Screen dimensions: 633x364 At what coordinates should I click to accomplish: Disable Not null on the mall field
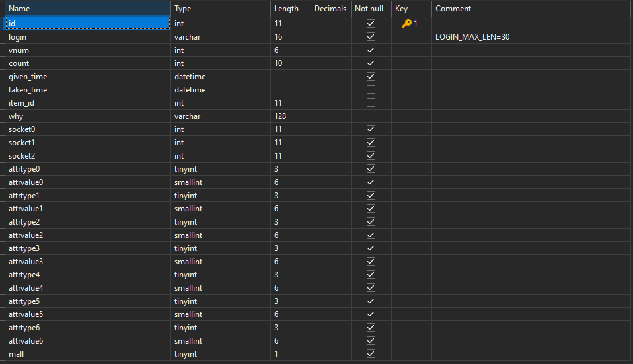tap(371, 354)
